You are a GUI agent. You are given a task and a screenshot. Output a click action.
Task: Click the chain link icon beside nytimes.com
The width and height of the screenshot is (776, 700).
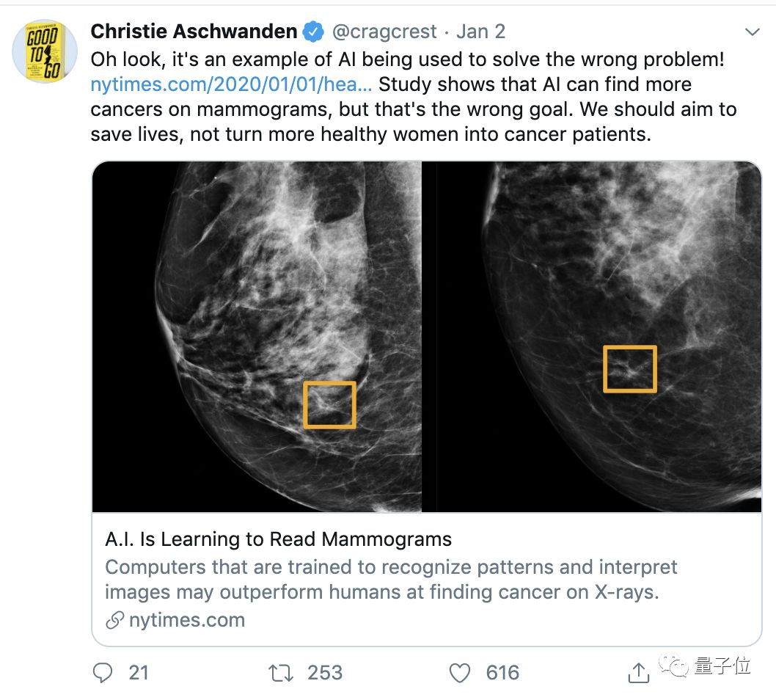[114, 621]
